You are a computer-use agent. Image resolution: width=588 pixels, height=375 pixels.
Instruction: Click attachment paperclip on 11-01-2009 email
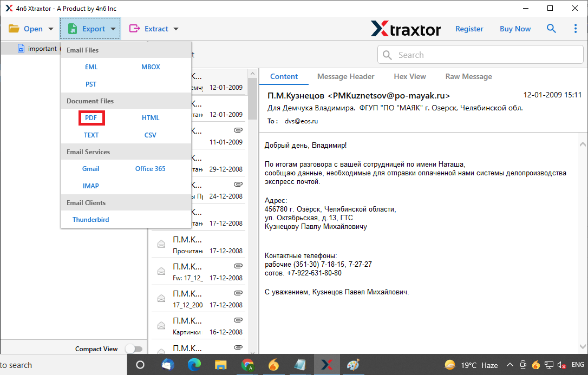238,130
